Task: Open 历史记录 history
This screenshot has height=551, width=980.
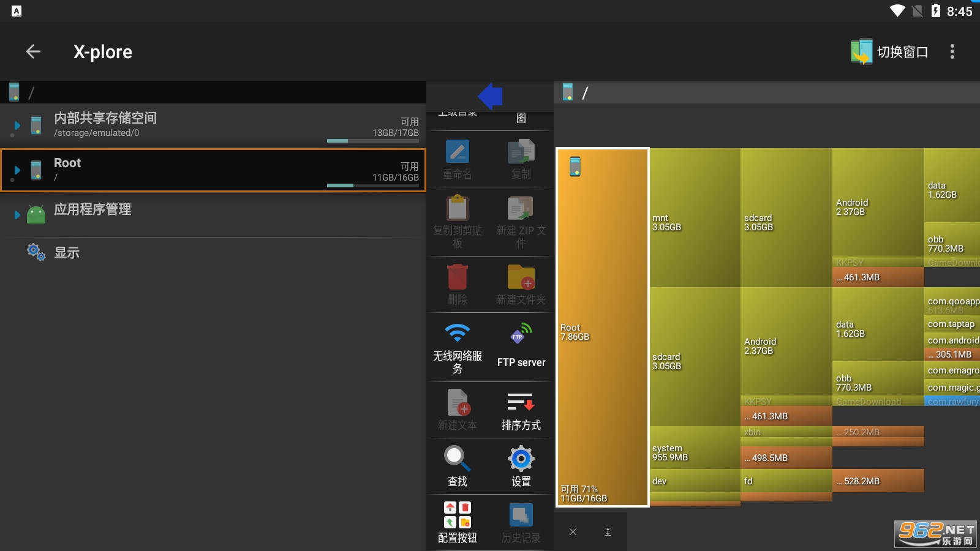Action: (x=521, y=522)
